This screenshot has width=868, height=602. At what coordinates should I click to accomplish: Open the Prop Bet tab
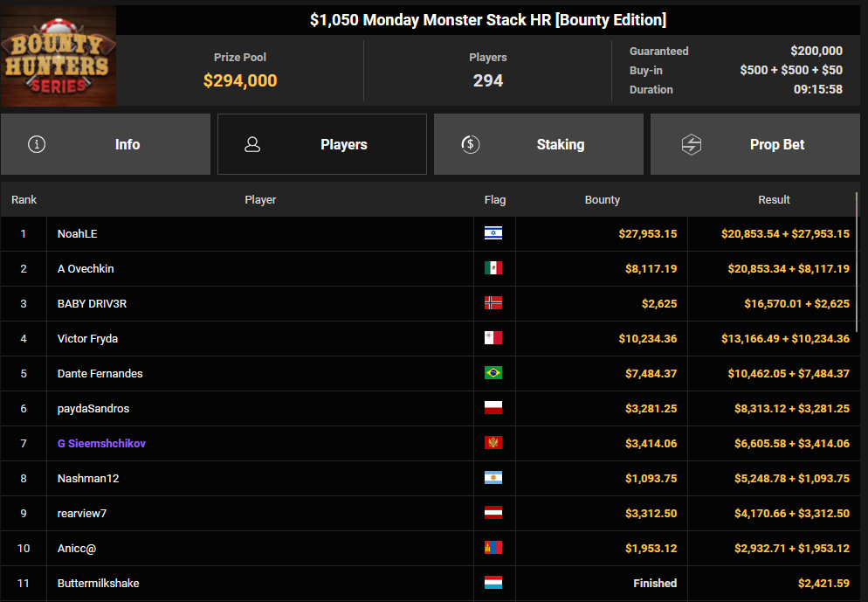tap(754, 144)
